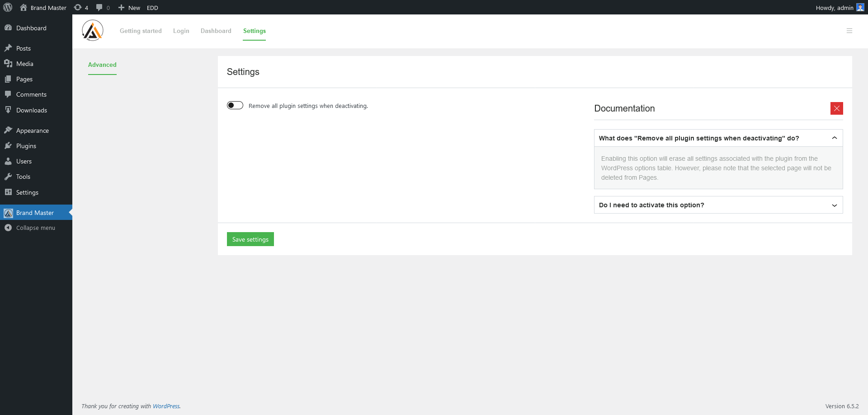Open the WordPress link in the footer
Screen dimensions: 868x415
point(166,406)
